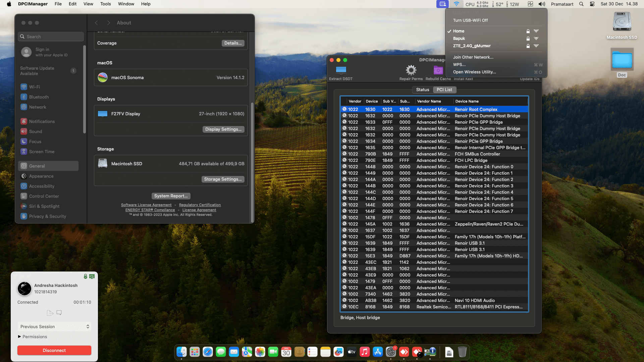Screen dimensions: 644x362
Task: Open the Previous Session dropdown
Action: tap(54, 326)
